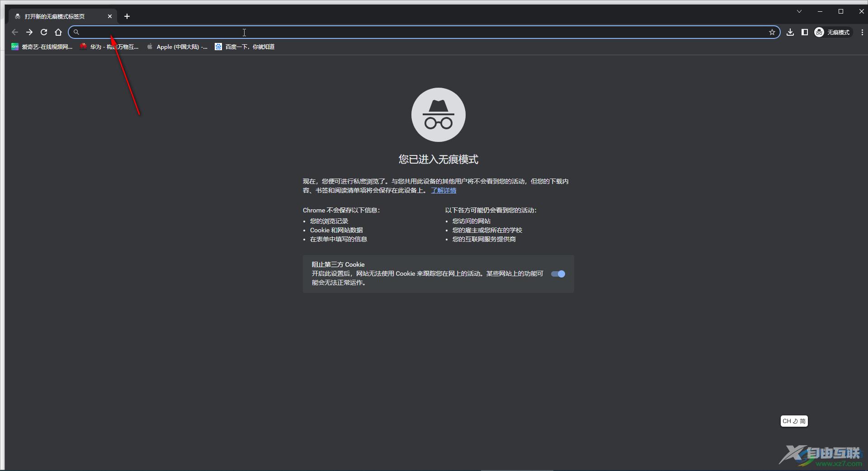
Task: Reload the current page
Action: point(44,32)
